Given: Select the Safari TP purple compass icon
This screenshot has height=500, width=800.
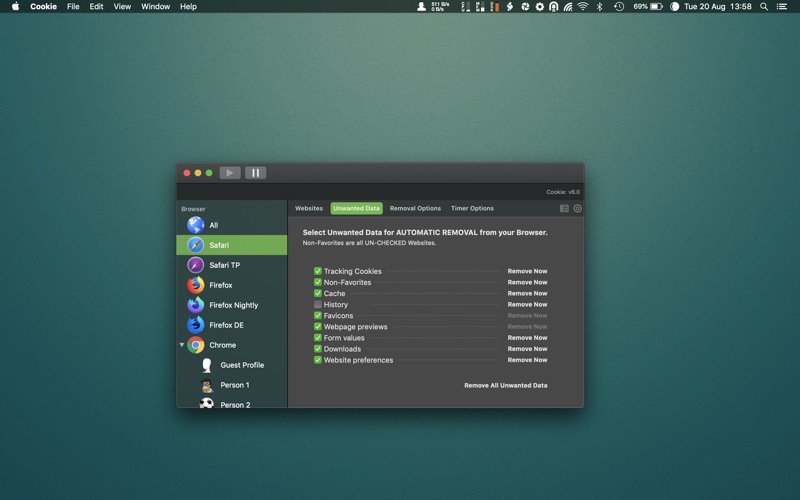Looking at the screenshot, I should click(196, 265).
